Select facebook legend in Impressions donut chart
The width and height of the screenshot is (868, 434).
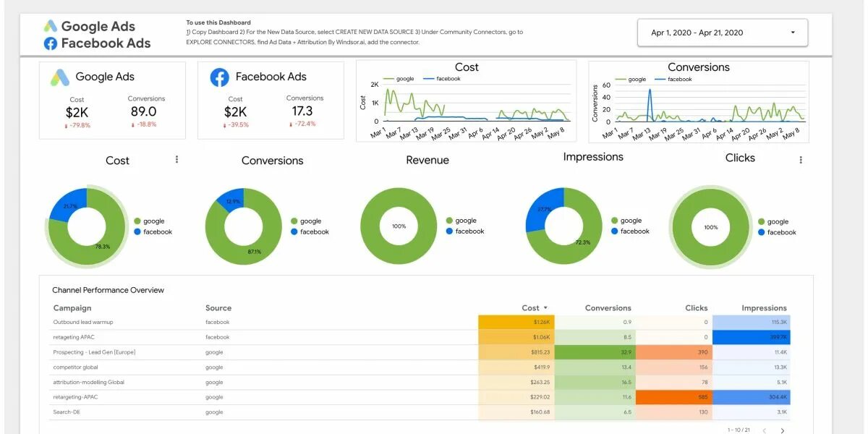[631, 231]
